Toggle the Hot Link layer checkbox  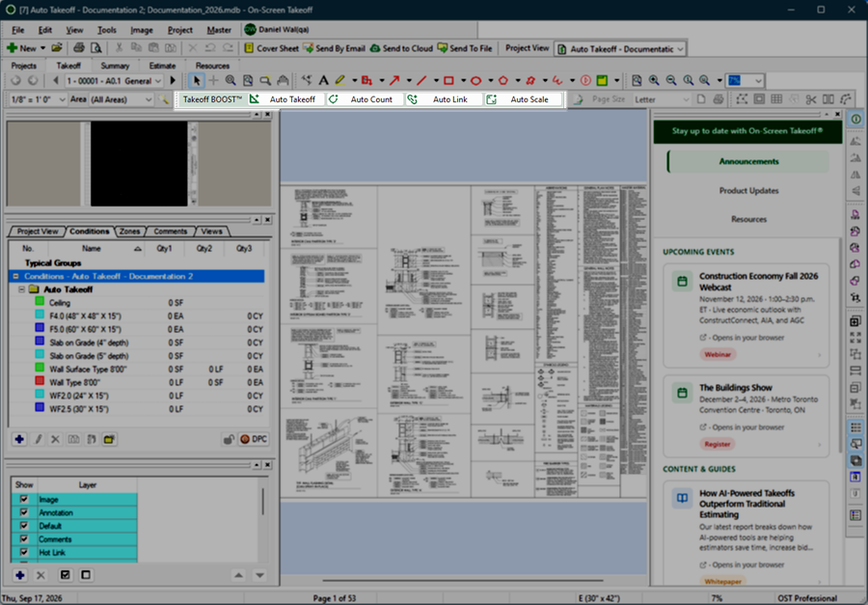pyautogui.click(x=24, y=552)
